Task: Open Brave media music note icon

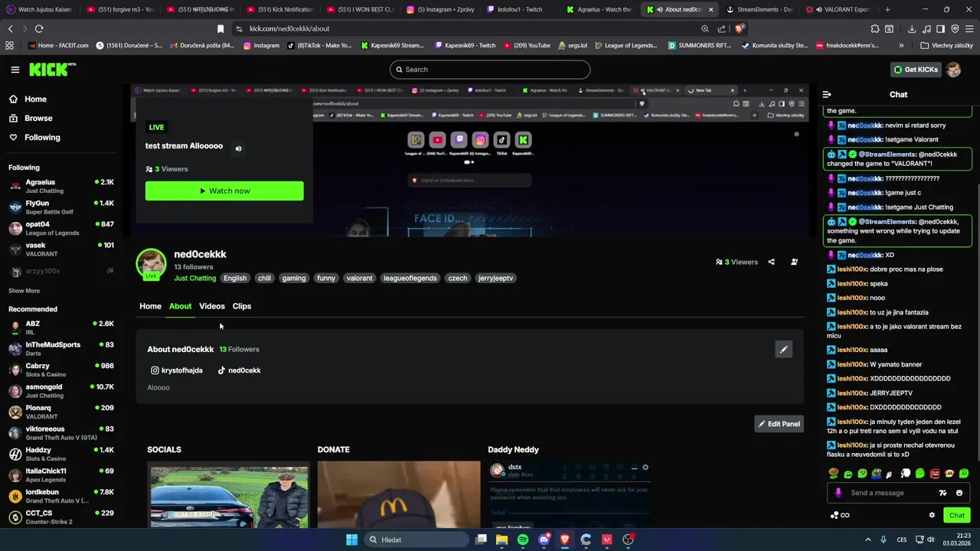Action: pos(926,29)
